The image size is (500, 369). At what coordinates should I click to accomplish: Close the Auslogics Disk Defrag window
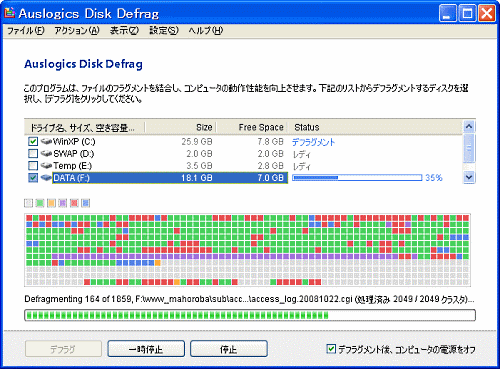click(x=487, y=14)
